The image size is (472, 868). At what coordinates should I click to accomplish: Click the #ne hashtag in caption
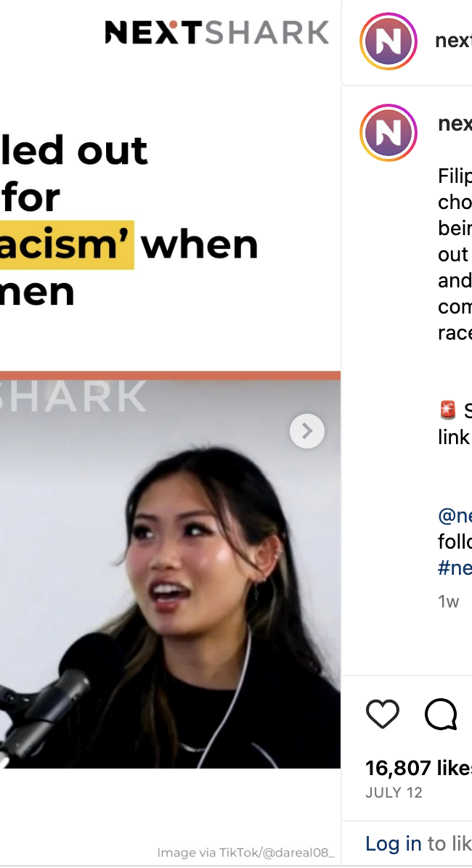tap(455, 568)
